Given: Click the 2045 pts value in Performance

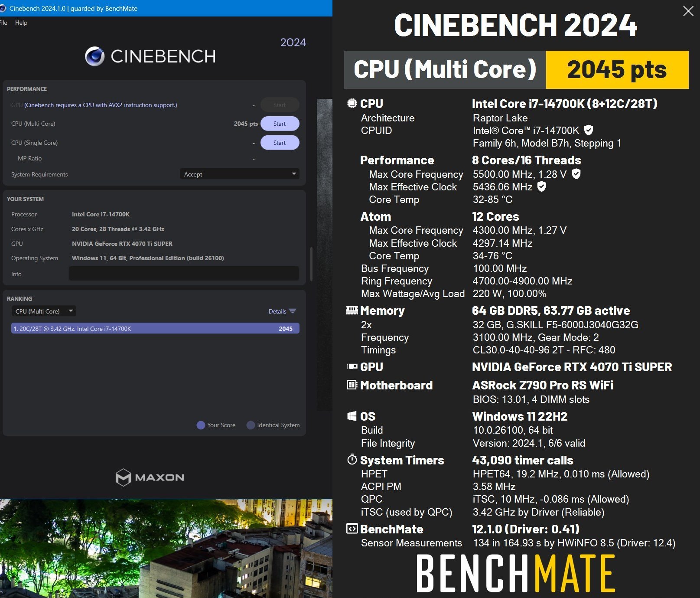Looking at the screenshot, I should 246,124.
